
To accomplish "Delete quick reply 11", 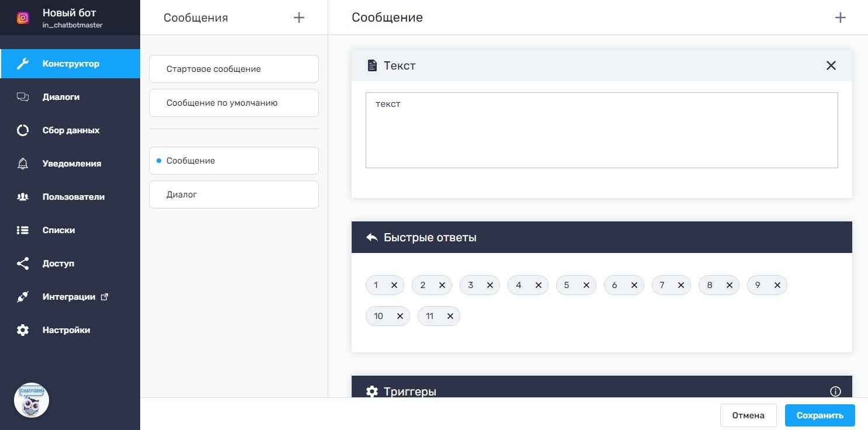I will coord(450,316).
